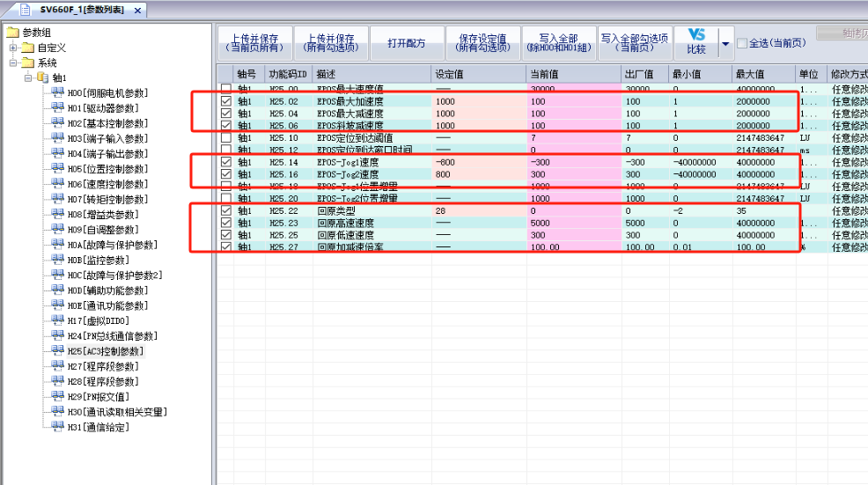The width and height of the screenshot is (868, 485).
Task: Click the H0B[监控参数] group icon
Action: pos(57,260)
